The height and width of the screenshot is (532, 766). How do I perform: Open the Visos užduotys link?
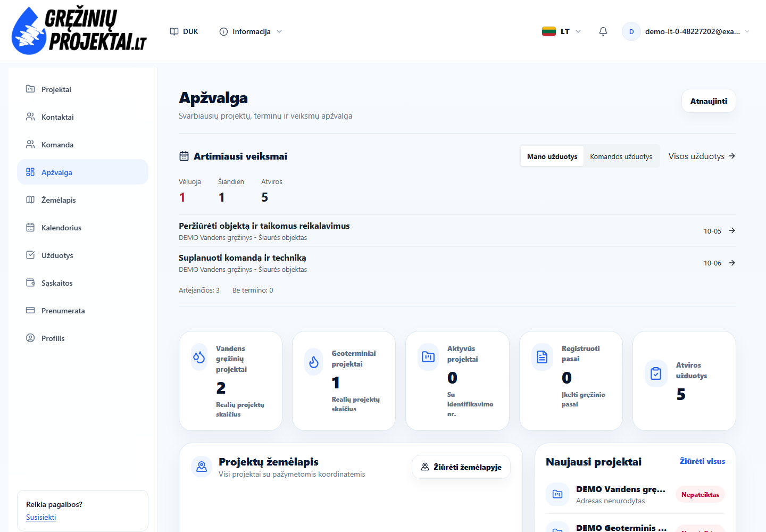click(x=702, y=156)
